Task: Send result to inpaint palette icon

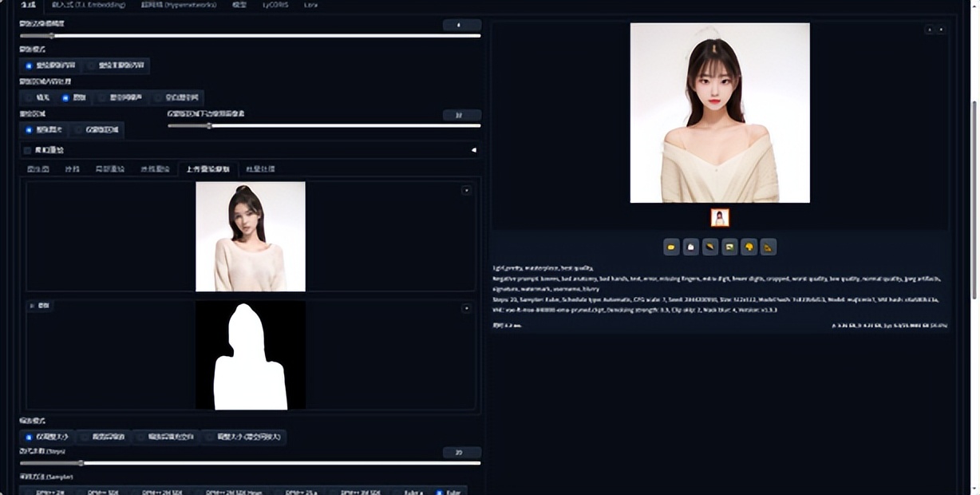Action: (749, 247)
